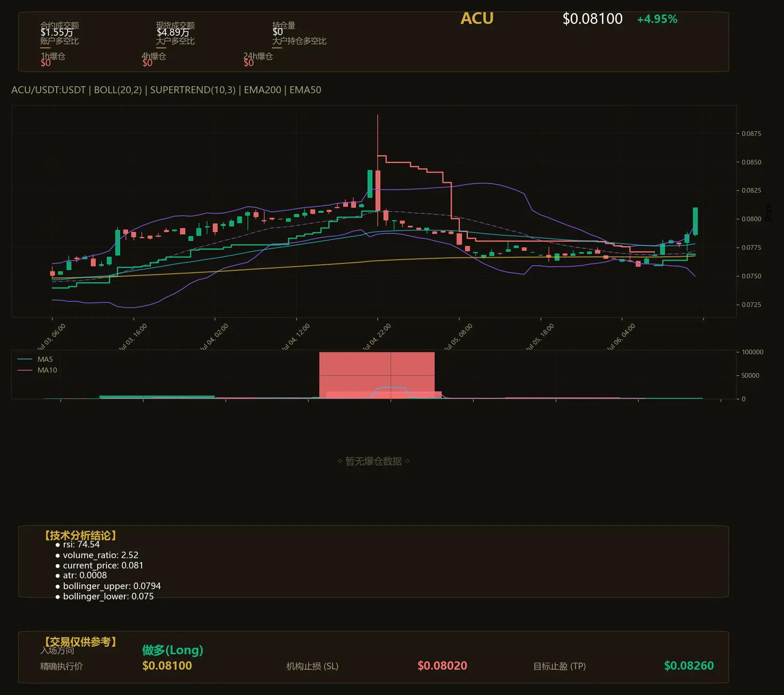Click the 暂无爆仓数据 notice
The height and width of the screenshot is (695, 784).
(374, 461)
